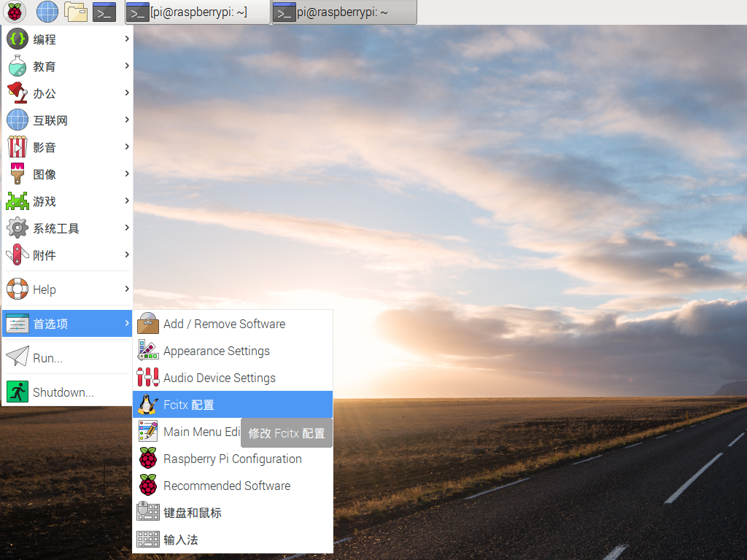Collapse the 首选项 submenu arrow

pos(127,323)
